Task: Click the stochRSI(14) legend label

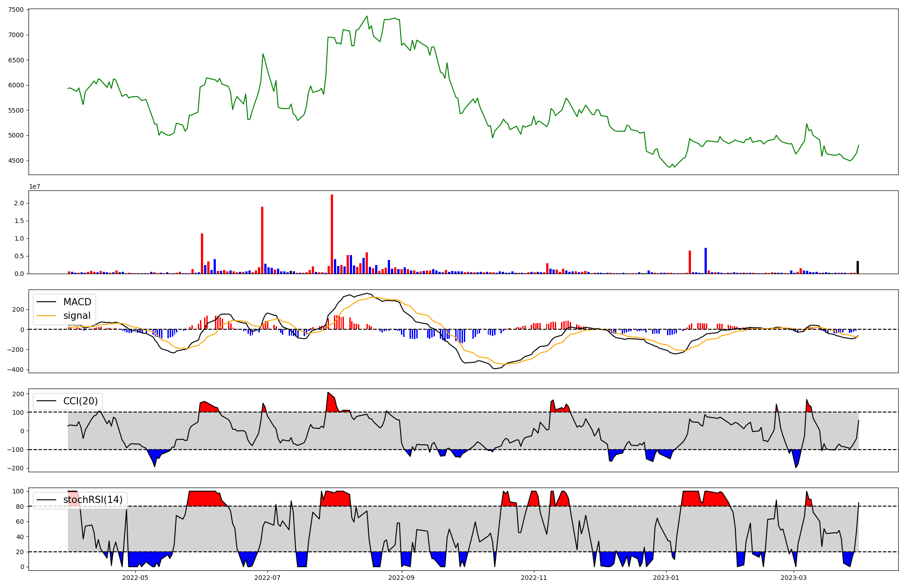Action: 93,500
